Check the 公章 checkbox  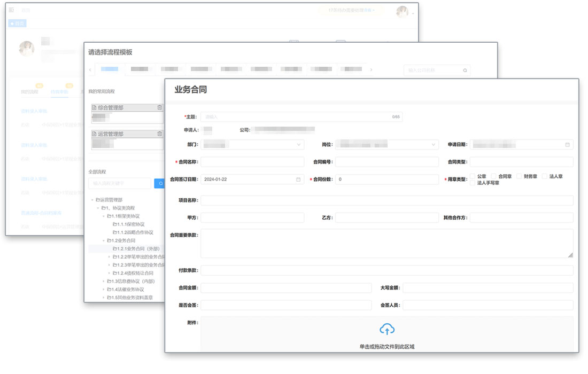(473, 176)
